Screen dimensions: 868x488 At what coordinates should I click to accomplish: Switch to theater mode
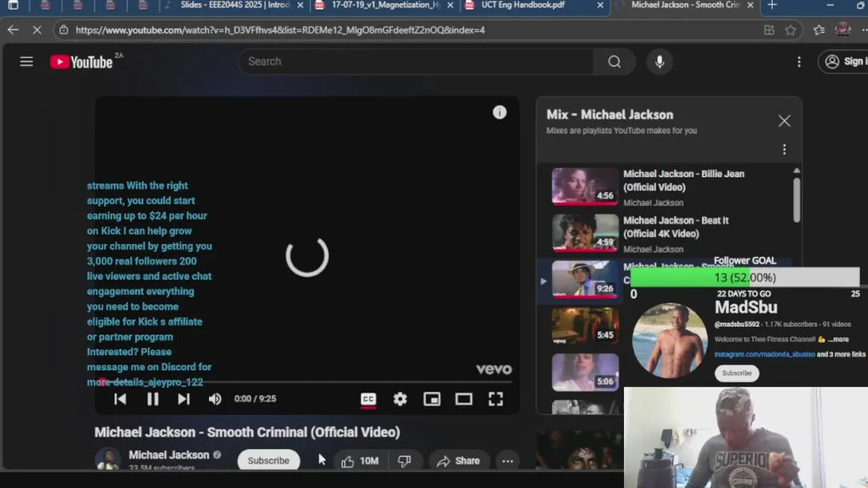[x=464, y=399]
